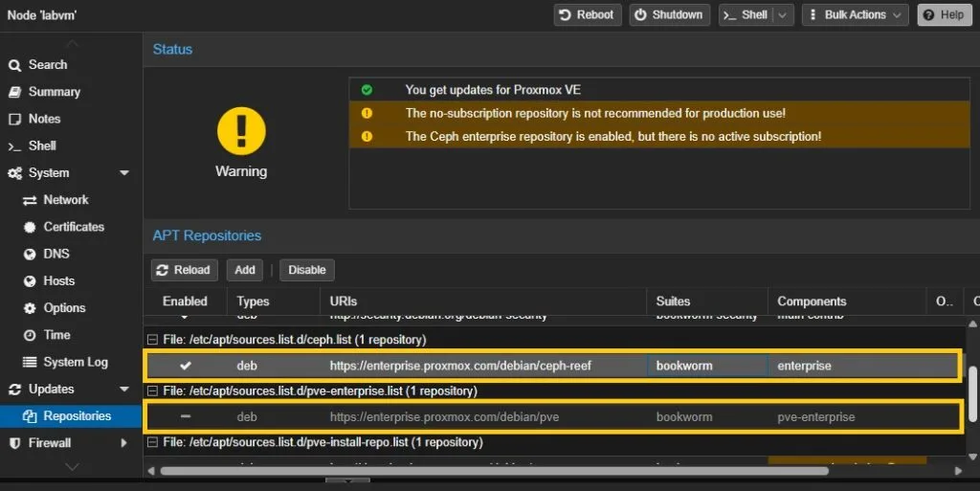Click the green updates status check icon
This screenshot has width=980, height=491.
click(x=367, y=90)
